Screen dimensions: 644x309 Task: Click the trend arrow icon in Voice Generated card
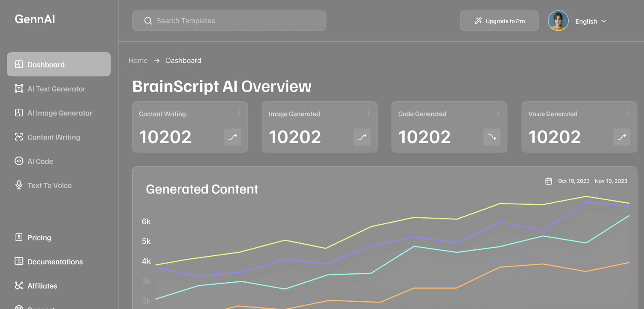pyautogui.click(x=622, y=137)
